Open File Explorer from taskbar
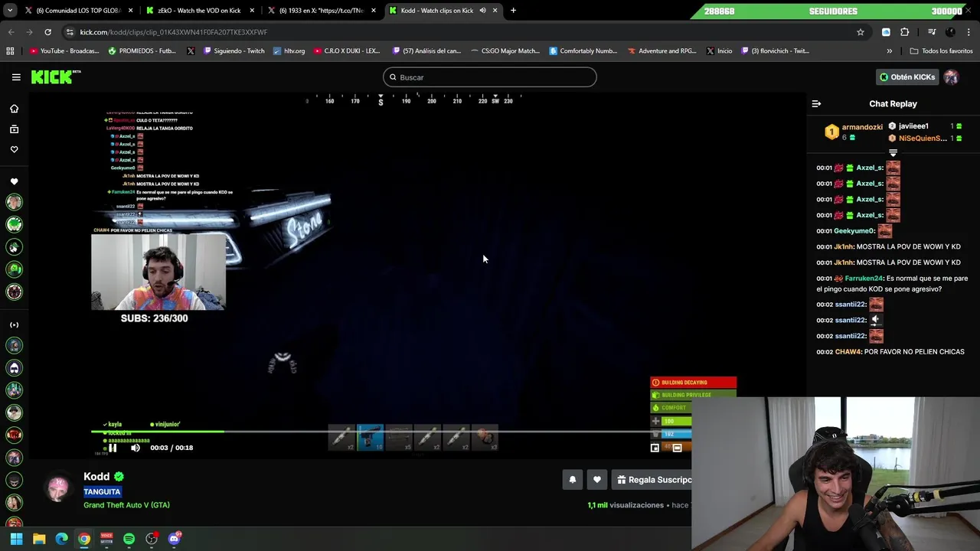The height and width of the screenshot is (551, 980). point(39,539)
